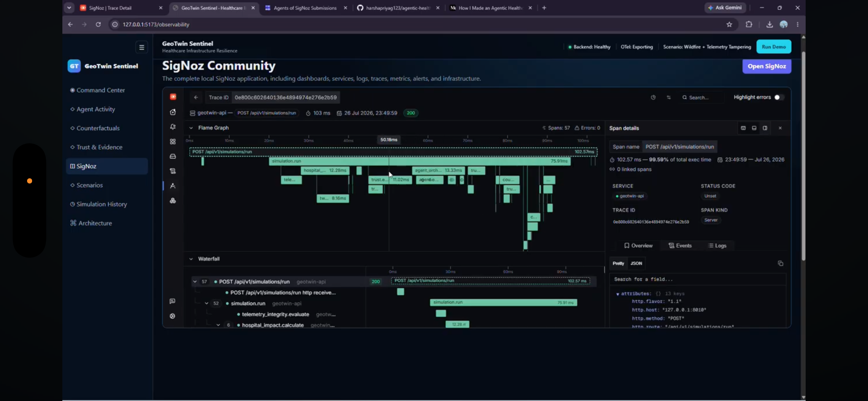Click the Open SigNoz button

click(x=767, y=66)
